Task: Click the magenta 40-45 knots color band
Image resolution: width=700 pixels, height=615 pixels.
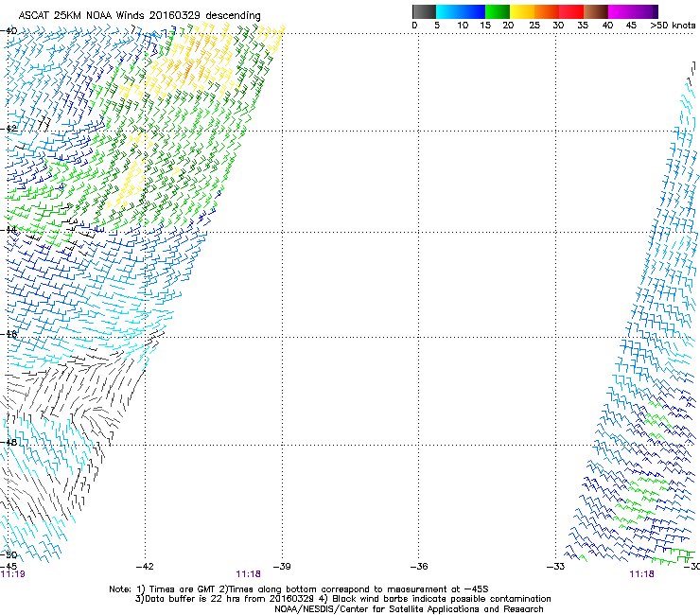Action: [621, 11]
